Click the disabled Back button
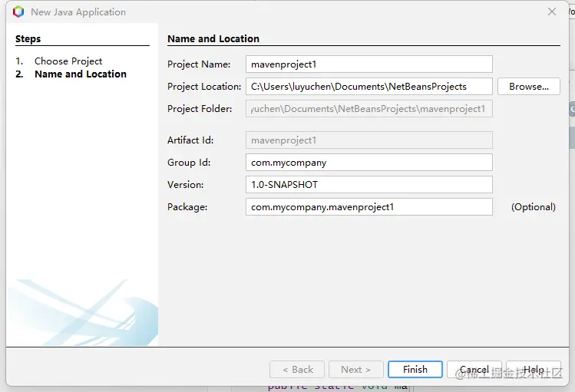The height and width of the screenshot is (392, 575). 297,369
